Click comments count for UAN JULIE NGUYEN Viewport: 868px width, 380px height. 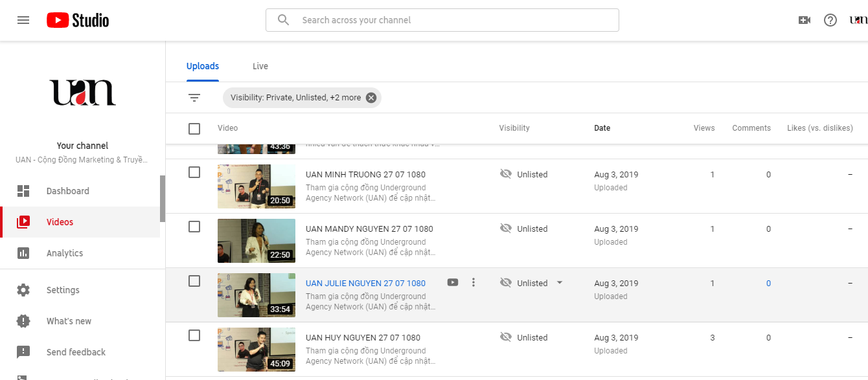click(769, 283)
